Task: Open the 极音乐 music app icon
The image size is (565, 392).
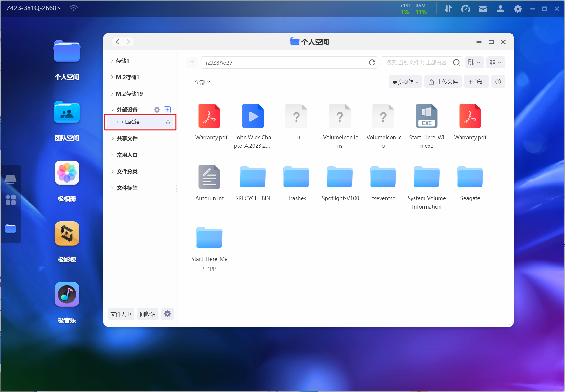Action: click(x=67, y=295)
